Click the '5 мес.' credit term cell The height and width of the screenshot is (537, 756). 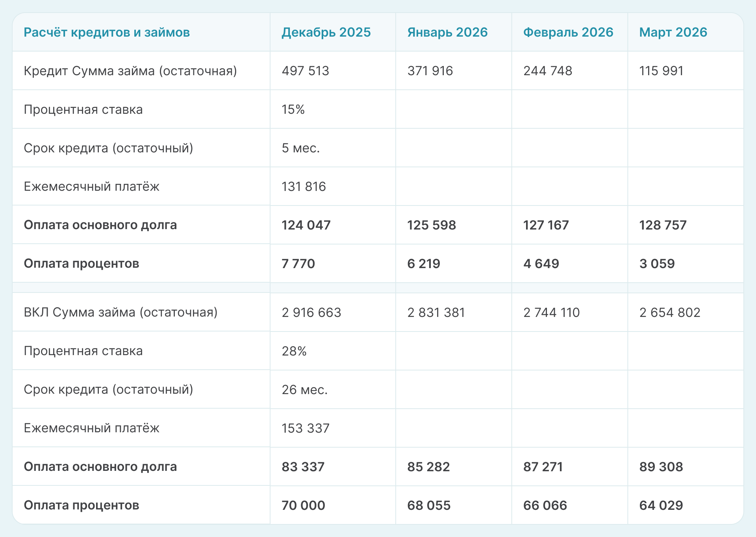point(300,148)
